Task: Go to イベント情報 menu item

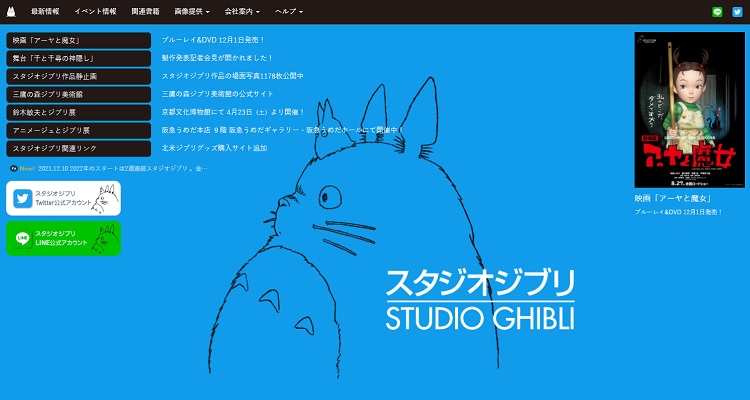Action: click(x=95, y=11)
